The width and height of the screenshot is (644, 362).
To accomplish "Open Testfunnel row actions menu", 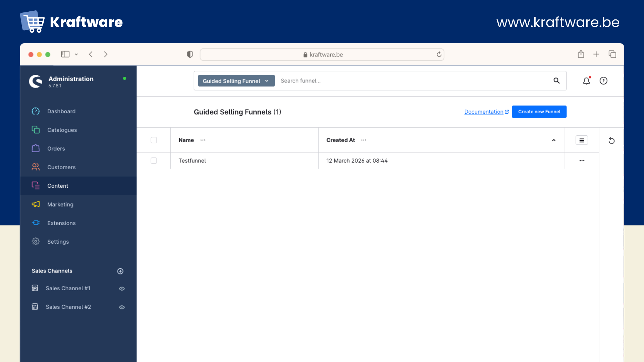I will coord(582,161).
